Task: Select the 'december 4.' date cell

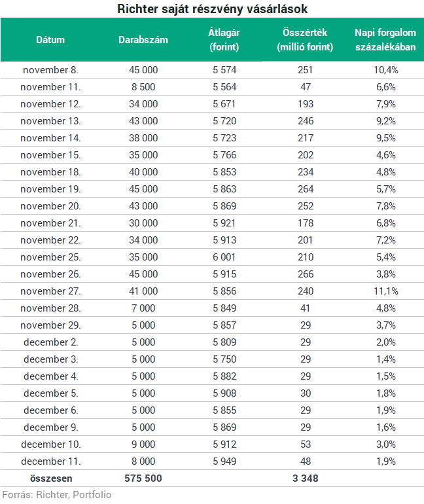Action: tap(51, 377)
